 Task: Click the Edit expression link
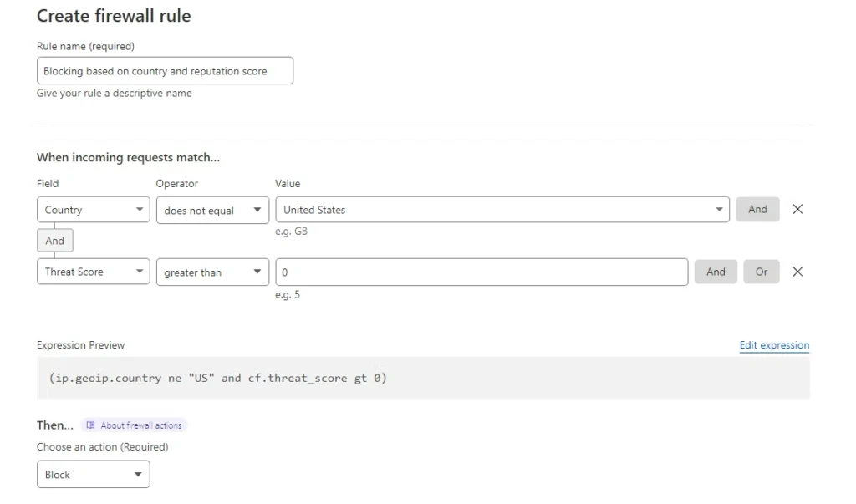click(x=774, y=345)
